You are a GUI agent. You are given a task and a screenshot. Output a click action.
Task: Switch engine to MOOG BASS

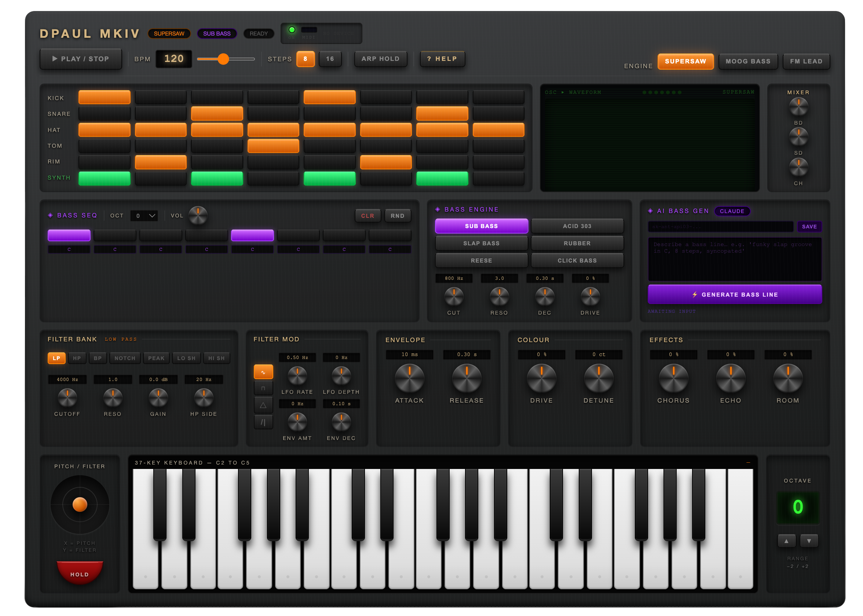[x=748, y=61]
